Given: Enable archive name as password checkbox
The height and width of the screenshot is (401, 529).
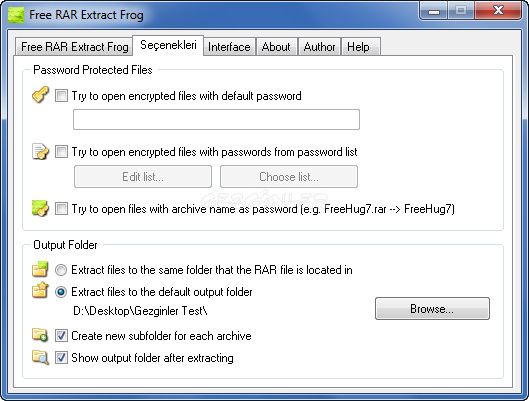Looking at the screenshot, I should (x=61, y=208).
